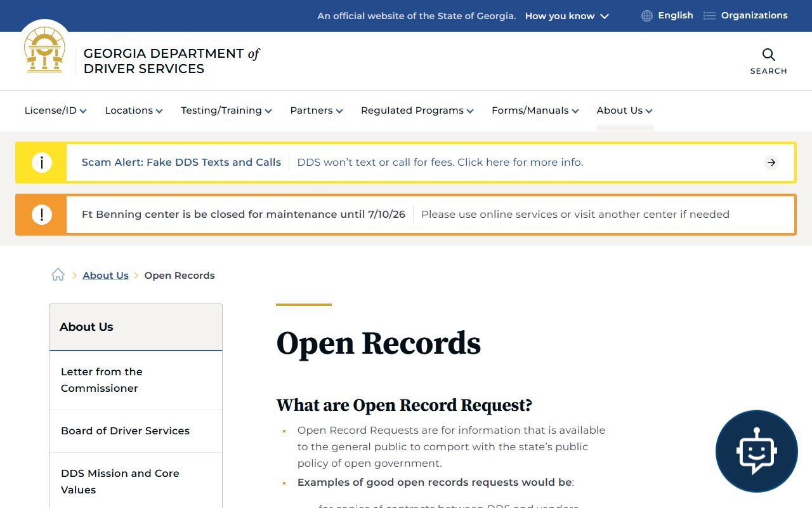Open the Locations menu
Viewport: 812px width, 508px height.
(134, 110)
